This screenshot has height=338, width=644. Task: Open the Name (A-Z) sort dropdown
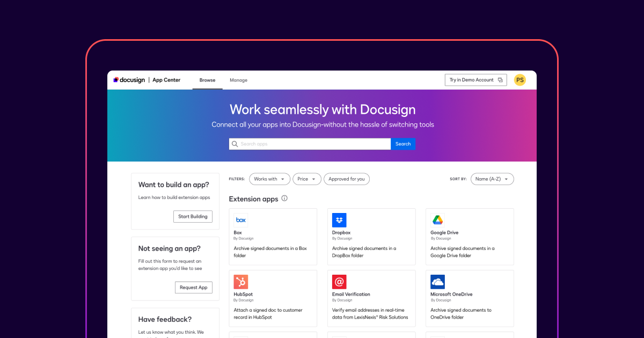492,179
